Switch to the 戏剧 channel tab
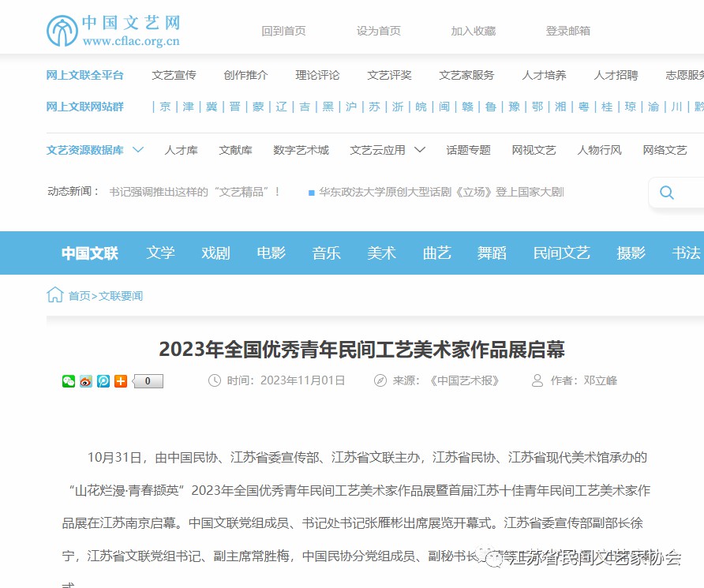Screen dimensions: 704x588 click(215, 253)
